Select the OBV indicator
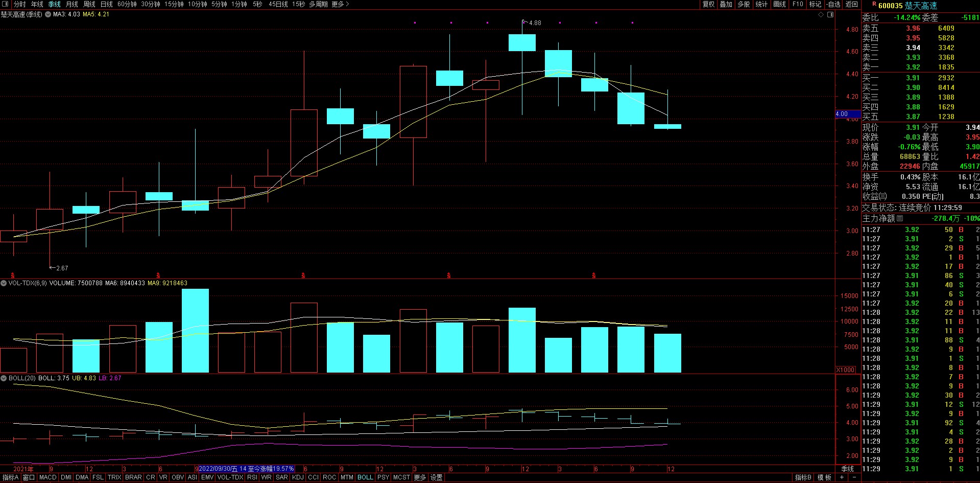The image size is (980, 483). pyautogui.click(x=177, y=477)
